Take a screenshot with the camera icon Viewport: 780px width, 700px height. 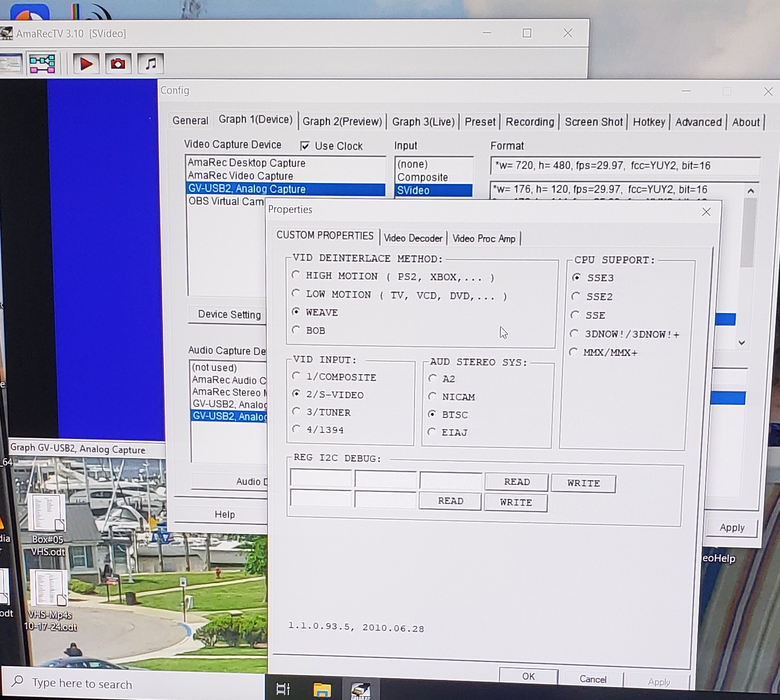[118, 64]
